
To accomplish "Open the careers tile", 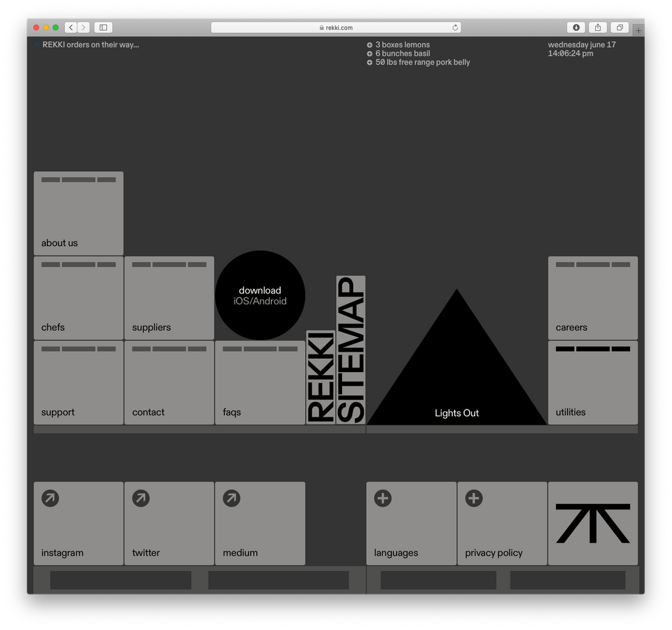I will coord(593,298).
